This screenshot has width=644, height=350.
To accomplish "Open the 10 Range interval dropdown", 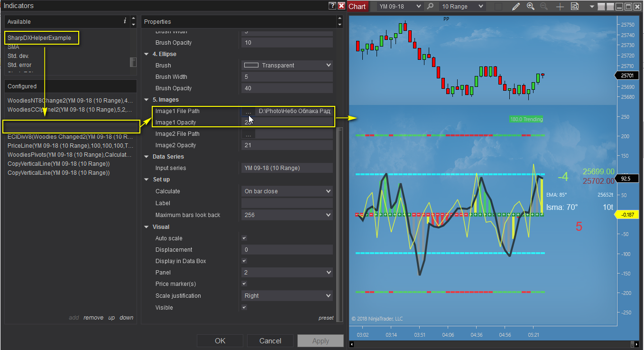I will [x=462, y=7].
